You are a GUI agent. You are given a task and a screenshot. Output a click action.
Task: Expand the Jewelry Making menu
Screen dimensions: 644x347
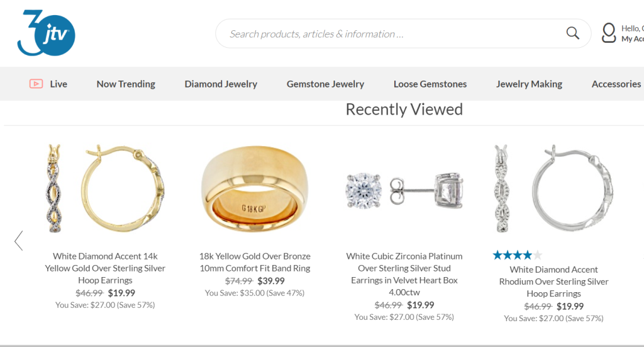coord(529,84)
